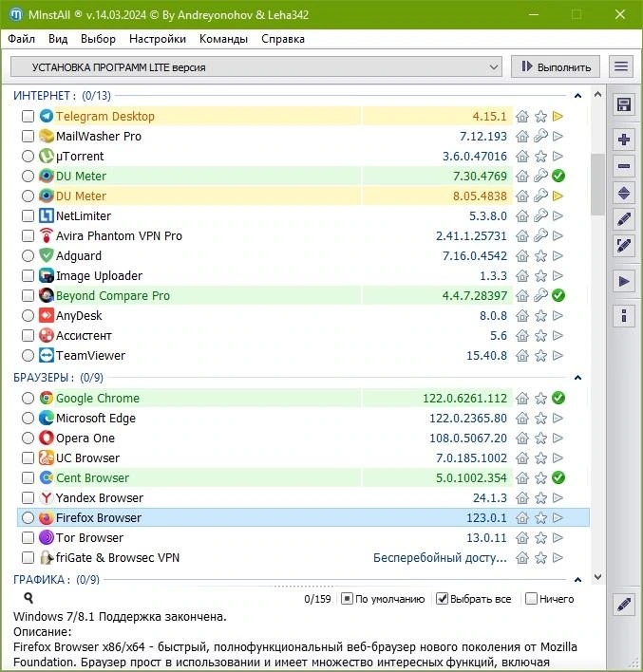Select the Google Chrome radio button
Screen dimensions: 643x672
(x=28, y=398)
